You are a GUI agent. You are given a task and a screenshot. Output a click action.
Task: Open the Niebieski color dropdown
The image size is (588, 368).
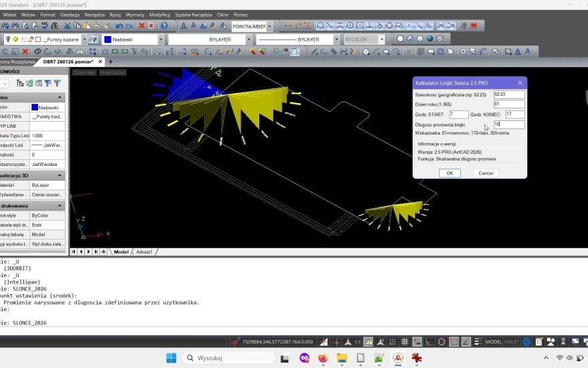[160, 39]
